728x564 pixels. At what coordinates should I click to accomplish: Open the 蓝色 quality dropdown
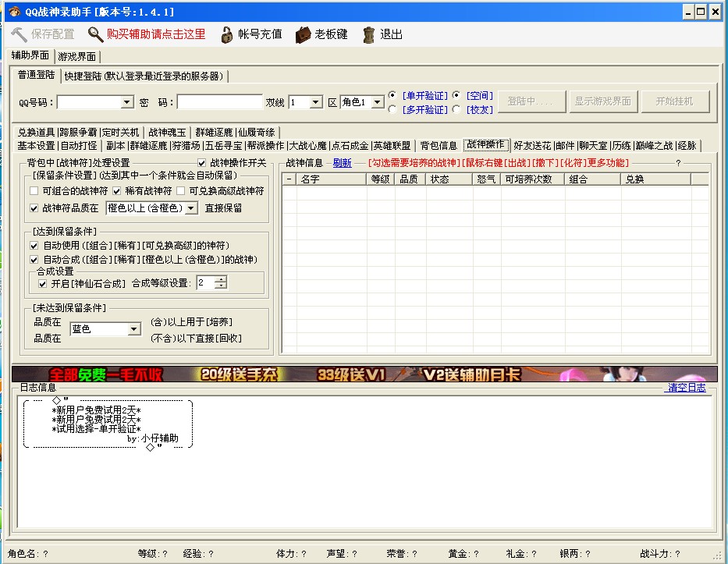pos(133,329)
